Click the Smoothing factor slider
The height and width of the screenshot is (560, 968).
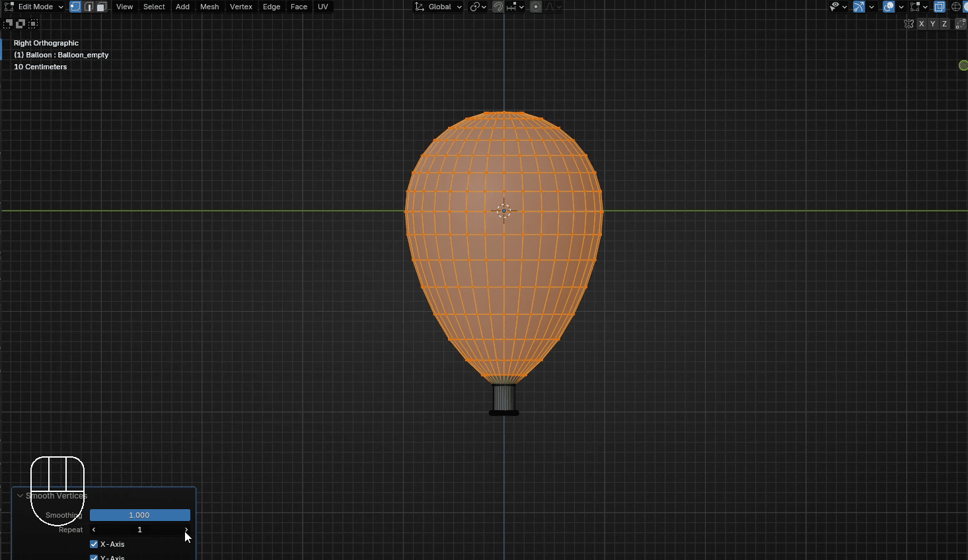pyautogui.click(x=139, y=515)
